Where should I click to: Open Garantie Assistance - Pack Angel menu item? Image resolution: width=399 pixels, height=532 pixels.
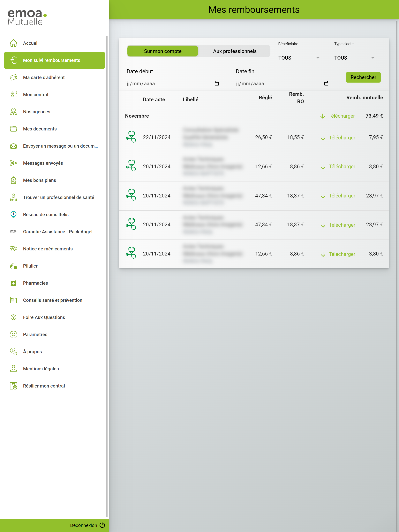click(x=54, y=232)
